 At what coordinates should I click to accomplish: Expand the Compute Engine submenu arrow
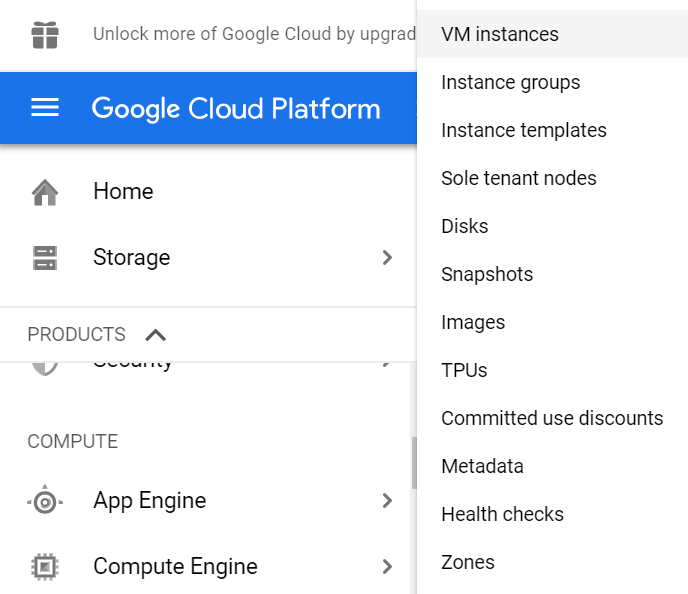point(387,567)
